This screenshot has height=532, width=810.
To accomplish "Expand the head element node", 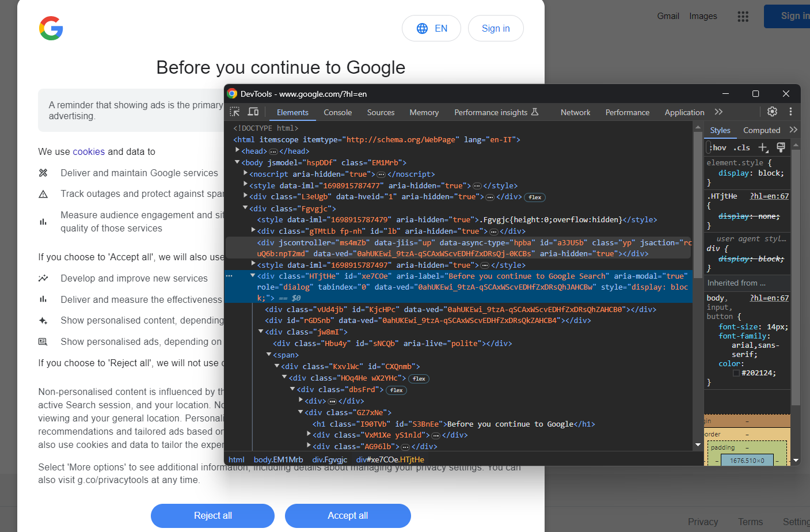I will (x=237, y=151).
